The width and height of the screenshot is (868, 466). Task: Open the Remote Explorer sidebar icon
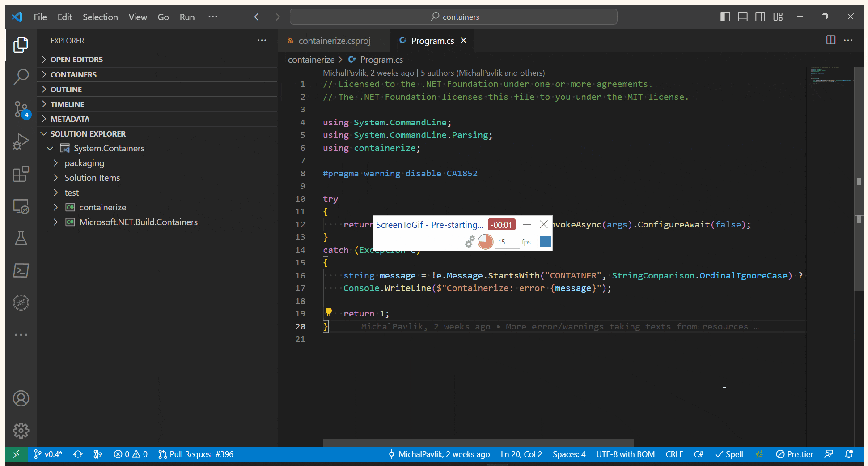pyautogui.click(x=21, y=206)
